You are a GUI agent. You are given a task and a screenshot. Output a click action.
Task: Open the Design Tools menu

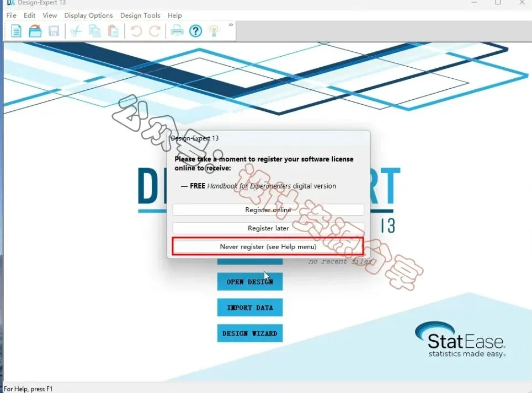pyautogui.click(x=140, y=15)
